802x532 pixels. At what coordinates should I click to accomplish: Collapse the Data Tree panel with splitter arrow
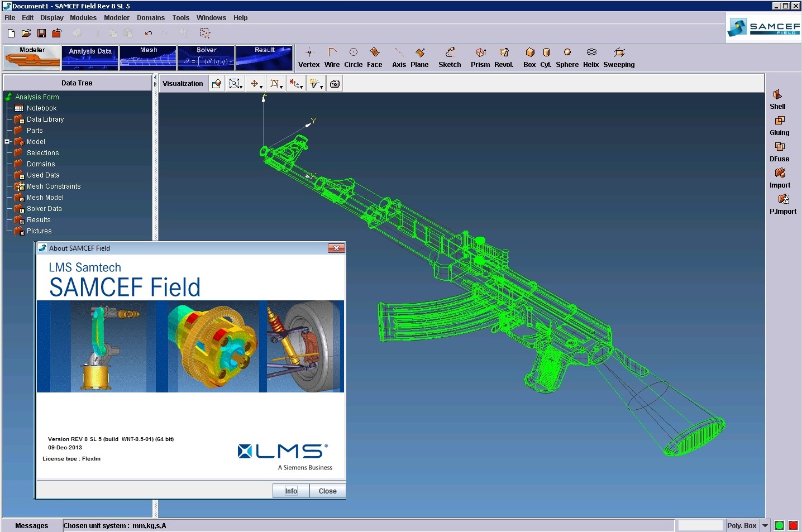155,78
